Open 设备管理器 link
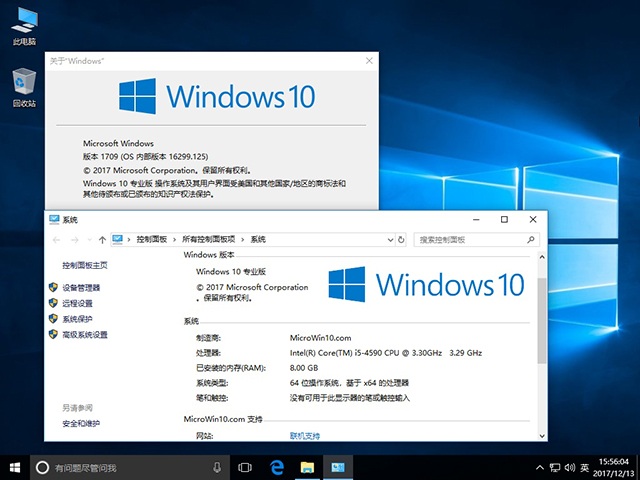Image resolution: width=640 pixels, height=480 pixels. tap(81, 288)
